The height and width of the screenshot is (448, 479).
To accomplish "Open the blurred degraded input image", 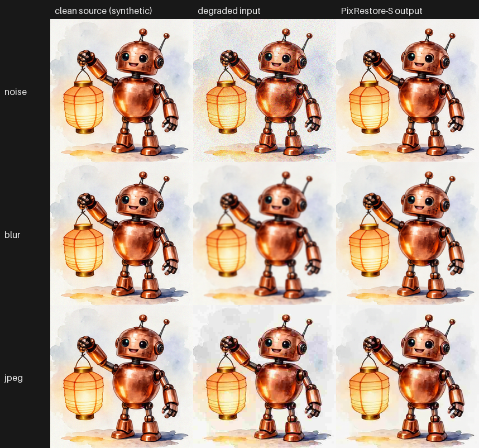I will point(265,233).
